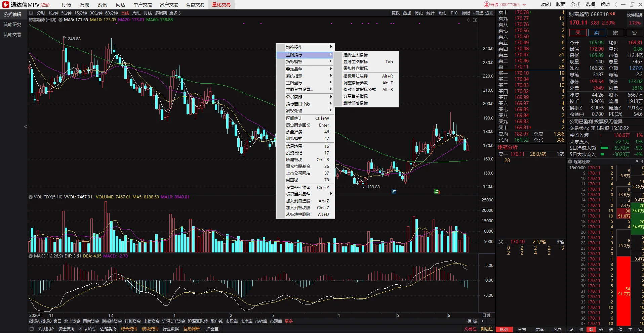Toggle the chart side panel icon beside diamond
Screen dimensions: 644x333
pyautogui.click(x=475, y=20)
